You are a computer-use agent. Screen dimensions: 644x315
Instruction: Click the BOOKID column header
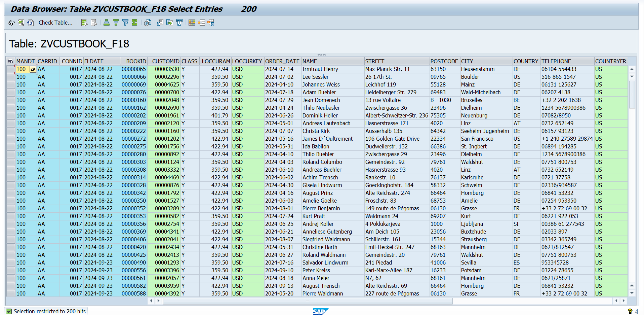point(134,61)
